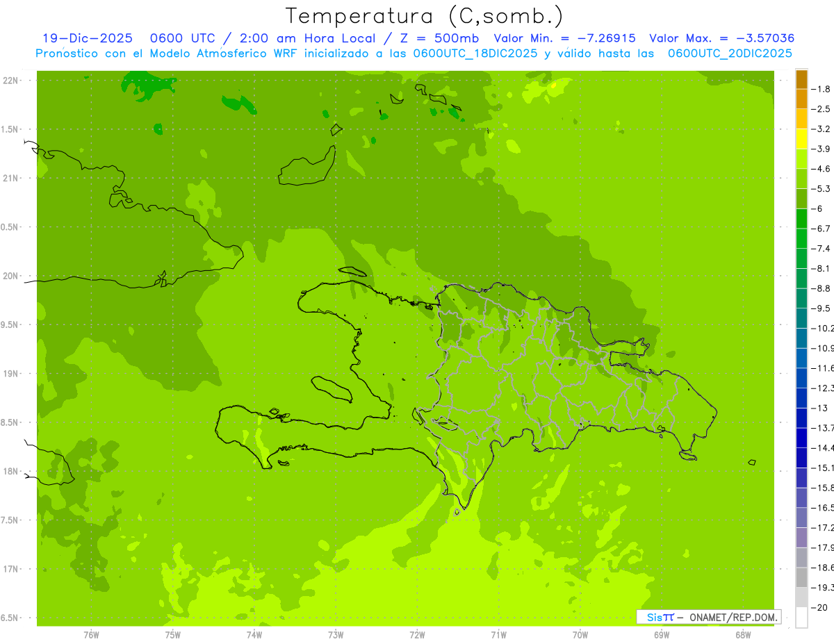
Task: Click the initialization stamp "0600UTC_18DIC2025"
Action: point(475,53)
